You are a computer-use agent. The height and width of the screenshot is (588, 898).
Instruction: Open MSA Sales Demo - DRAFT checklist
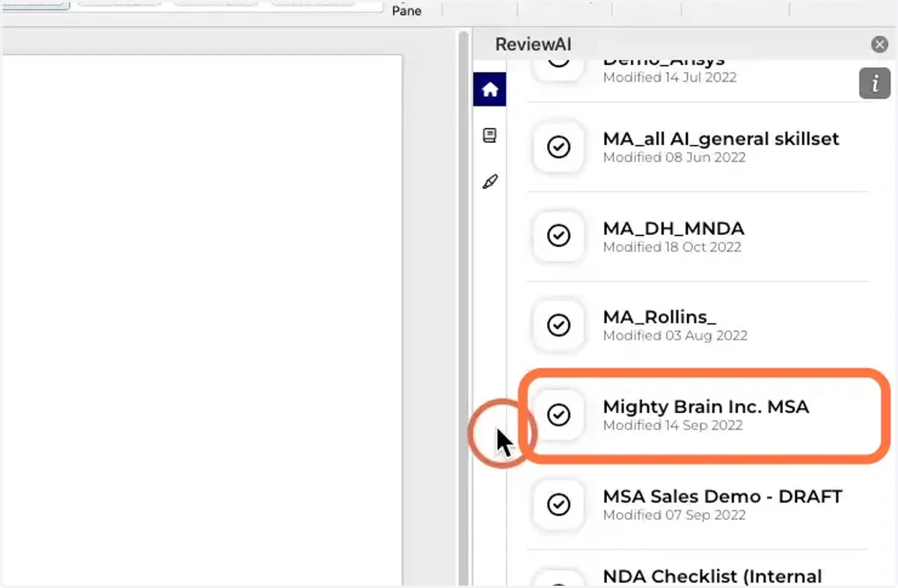pyautogui.click(x=722, y=496)
